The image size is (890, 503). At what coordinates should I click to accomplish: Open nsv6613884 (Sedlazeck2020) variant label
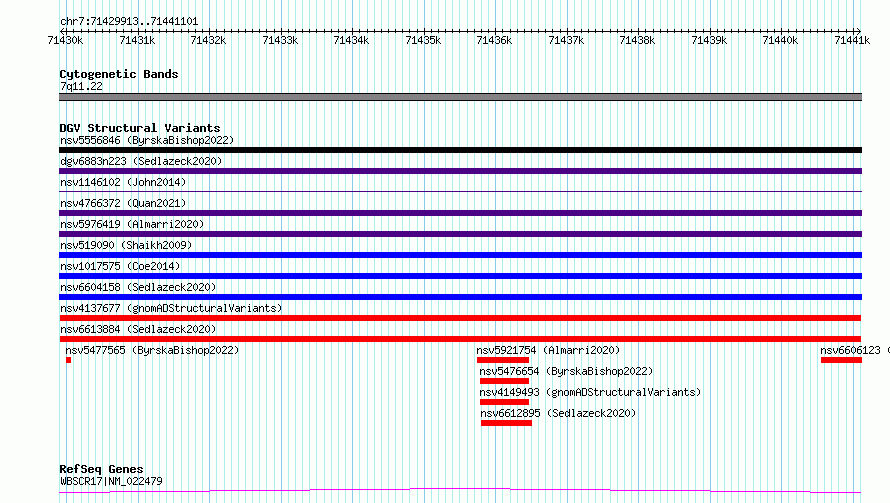coord(138,329)
